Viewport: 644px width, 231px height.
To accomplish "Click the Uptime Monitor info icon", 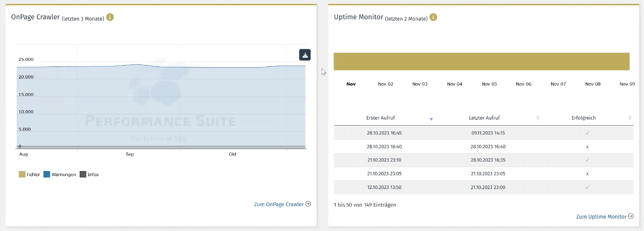I will pos(433,18).
